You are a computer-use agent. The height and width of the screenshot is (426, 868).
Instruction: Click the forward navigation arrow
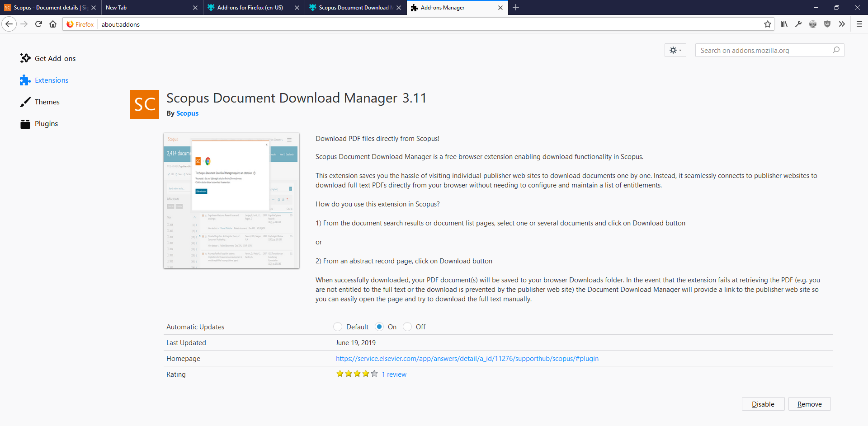click(x=24, y=24)
